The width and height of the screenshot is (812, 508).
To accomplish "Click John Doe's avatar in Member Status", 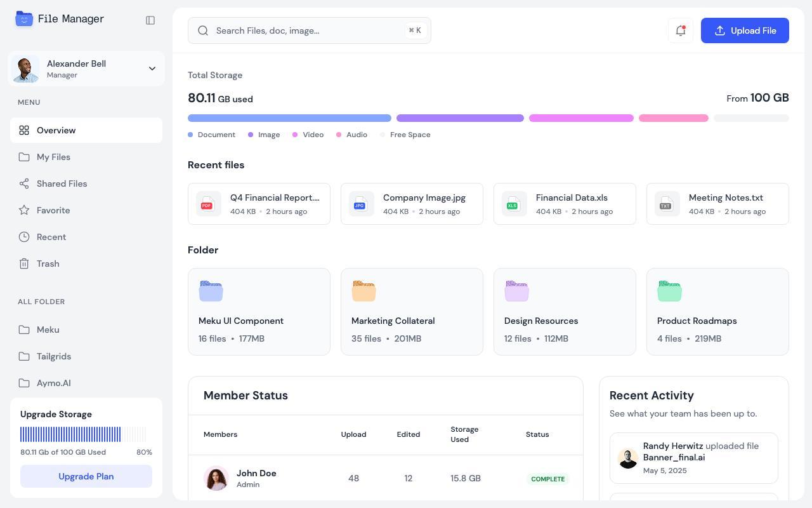I will (x=216, y=479).
